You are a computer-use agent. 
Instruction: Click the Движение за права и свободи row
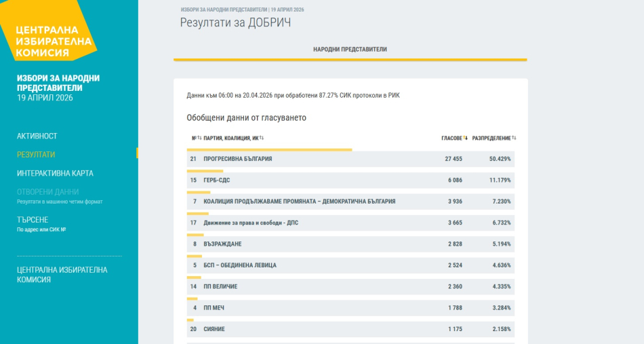click(350, 223)
